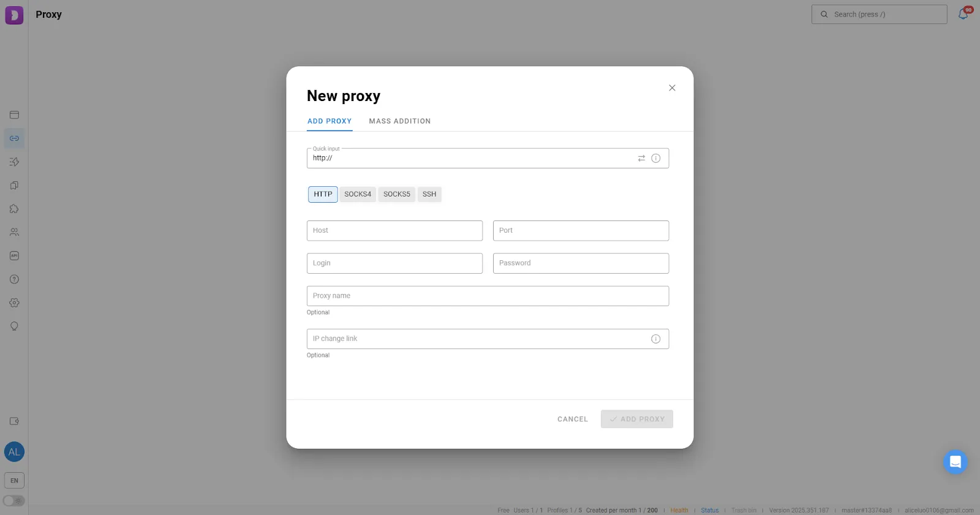
Task: Open the wallet icon near the bottom sidebar
Action: tap(14, 421)
